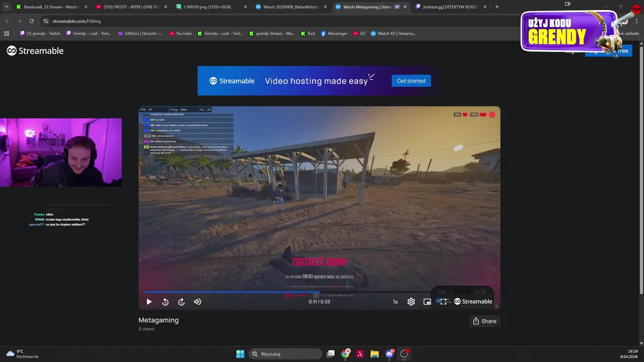Open OBS Studio from taskbar
The image size is (644, 362).
[404, 354]
